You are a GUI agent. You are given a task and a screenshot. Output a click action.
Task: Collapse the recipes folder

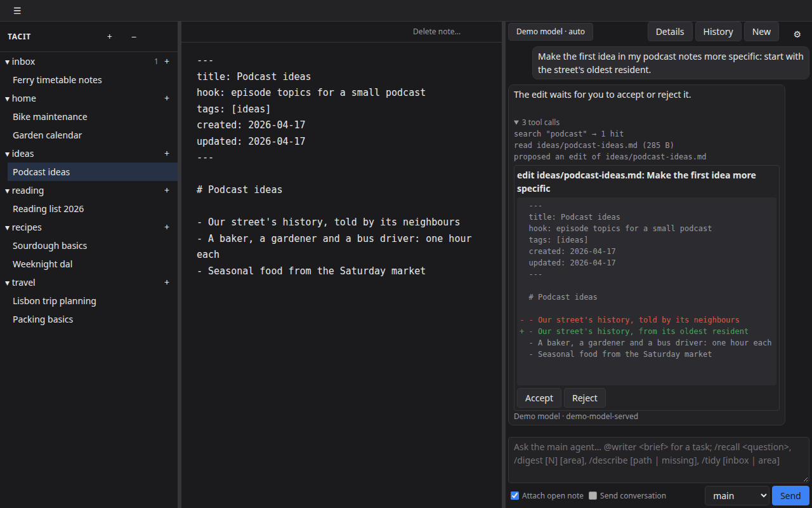tap(8, 227)
